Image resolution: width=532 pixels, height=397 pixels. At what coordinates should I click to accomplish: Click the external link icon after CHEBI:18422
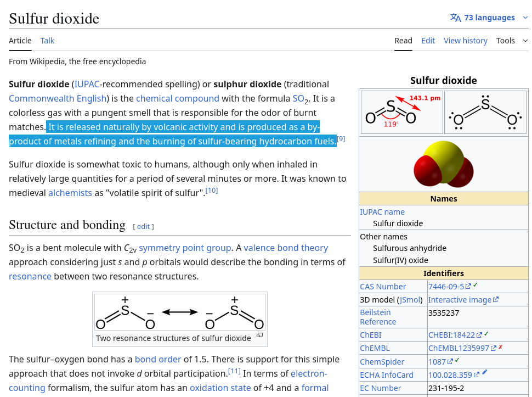click(479, 335)
